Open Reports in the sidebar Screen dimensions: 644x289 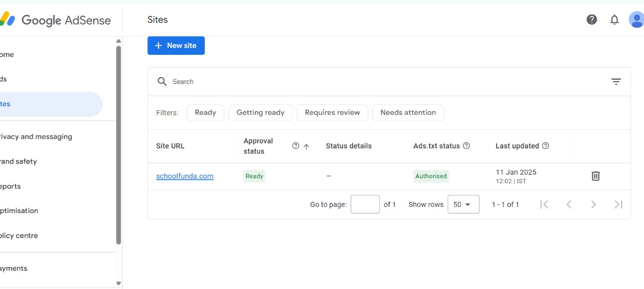50,186
